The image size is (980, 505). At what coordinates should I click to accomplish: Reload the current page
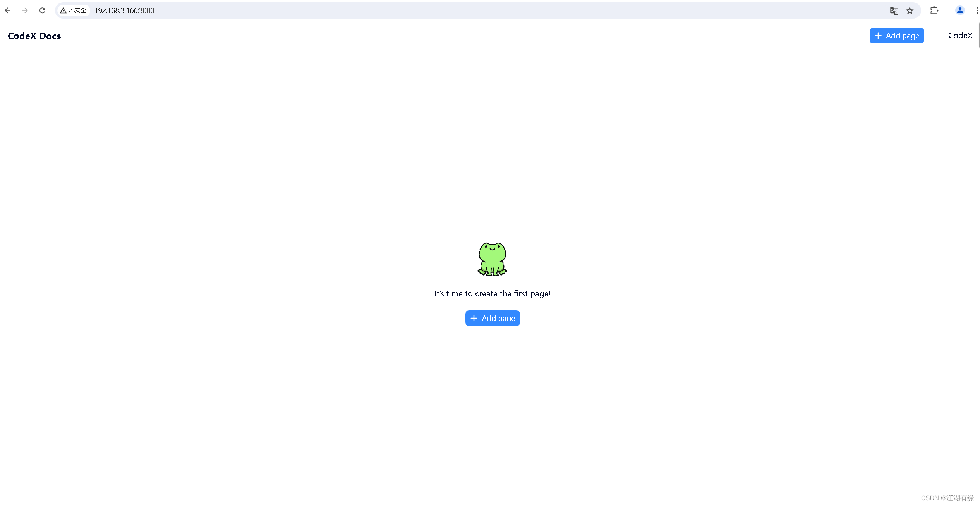(43, 10)
